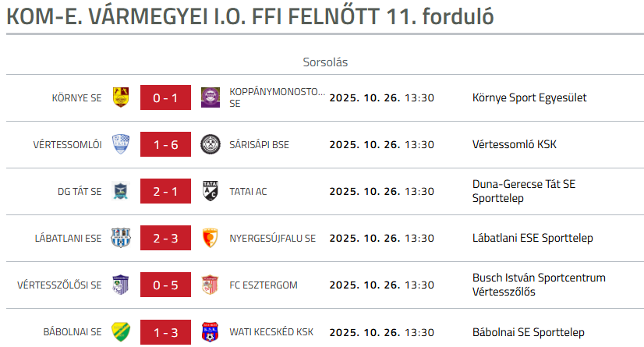644x347 pixels.
Task: Click the Nyergesújfalu SE team crest
Action: tap(210, 238)
